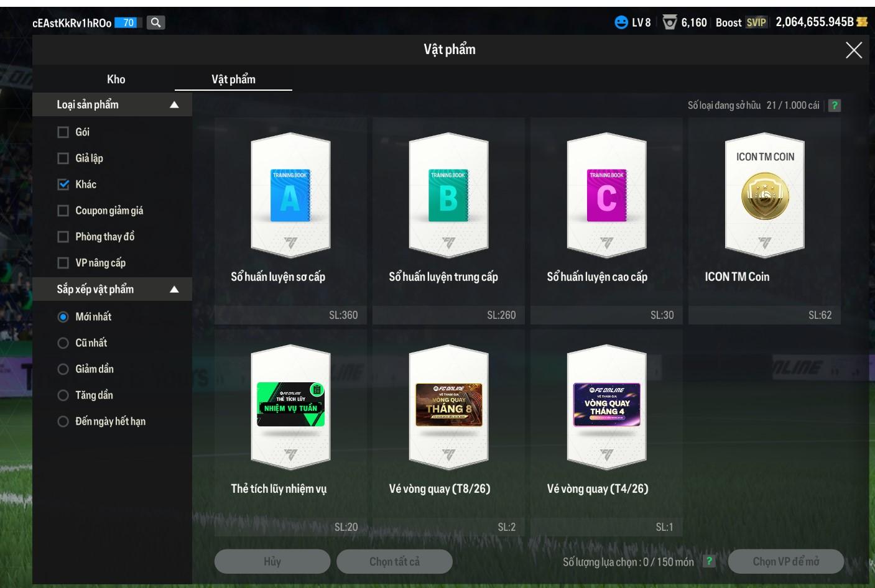The height and width of the screenshot is (588, 875).
Task: Click the Sổ huấn luyện sơ cấp label
Action: pyautogui.click(x=278, y=277)
